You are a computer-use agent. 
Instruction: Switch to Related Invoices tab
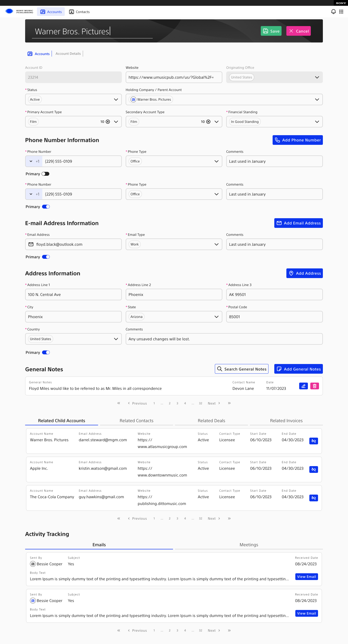click(286, 420)
